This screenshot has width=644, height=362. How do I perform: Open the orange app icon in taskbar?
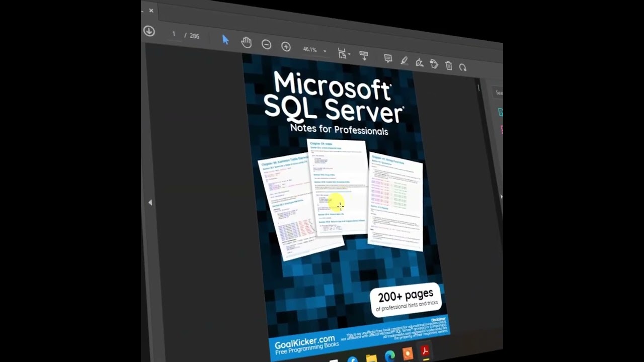tap(408, 353)
